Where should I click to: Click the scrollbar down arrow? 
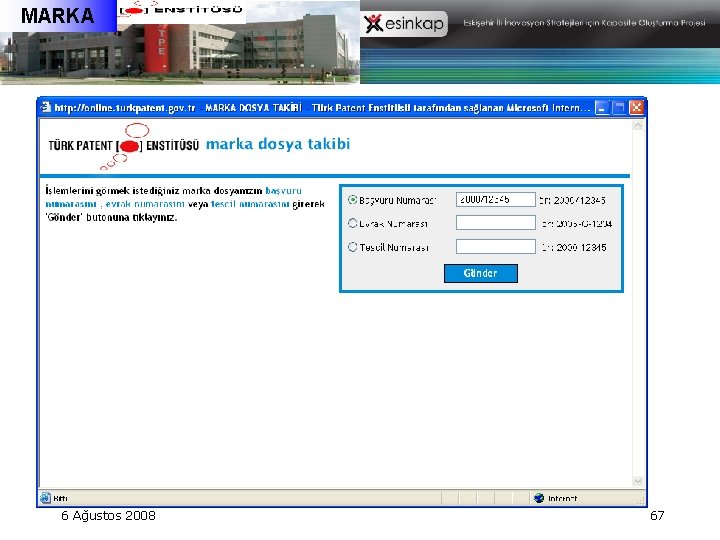[638, 481]
